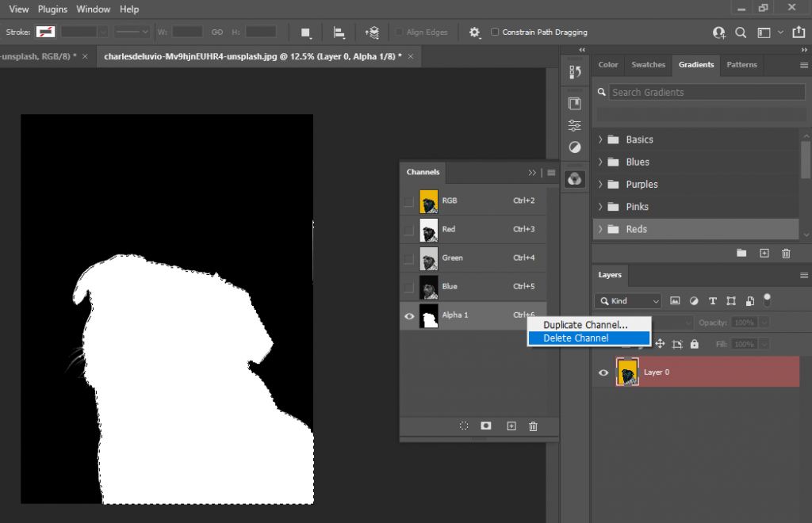Viewport: 812px width, 523px height.
Task: Expand the Reds gradient folder
Action: point(601,229)
